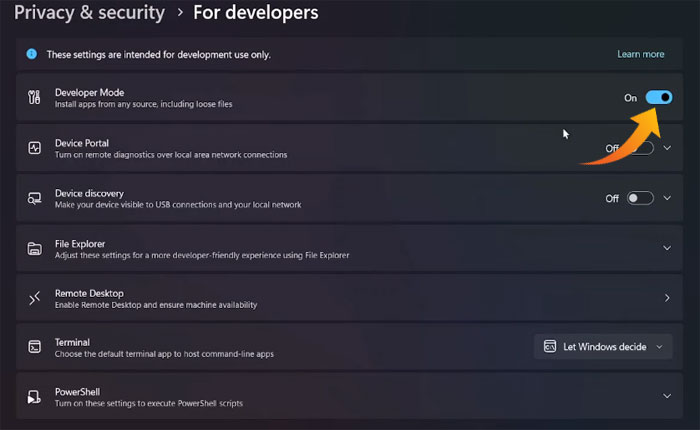Viewport: 700px width, 430px height.
Task: Click the File Explorer folder icon
Action: pos(34,248)
